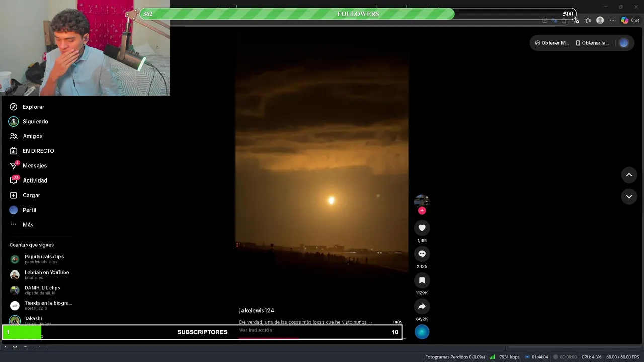Click Cuentas que sigues heading
Screen dimensions: 644x362
coord(32,245)
